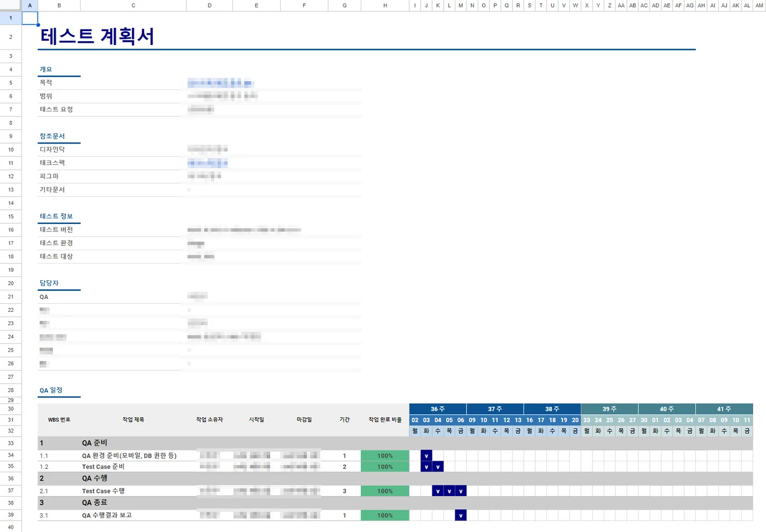Click the 참조문서 section heading

pyautogui.click(x=52, y=136)
